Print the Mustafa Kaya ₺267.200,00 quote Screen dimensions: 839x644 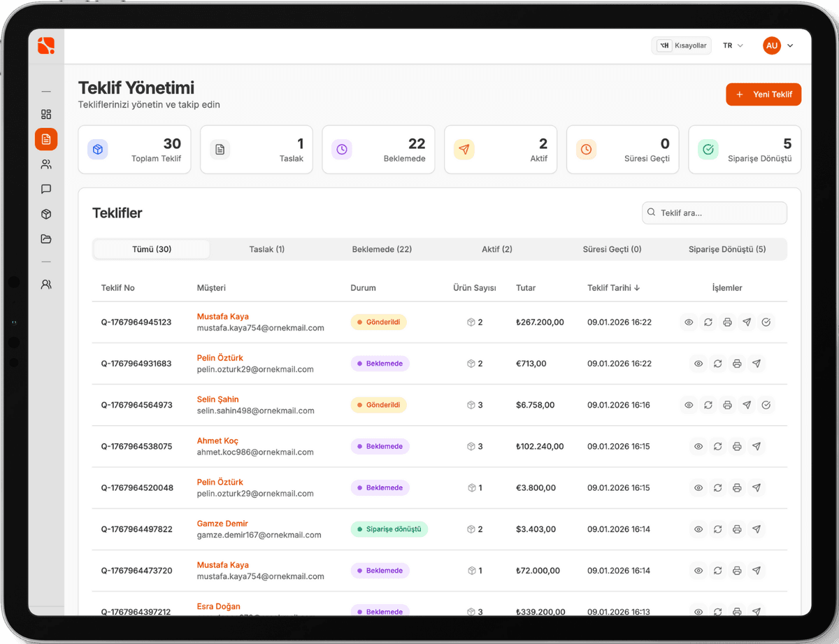click(727, 322)
